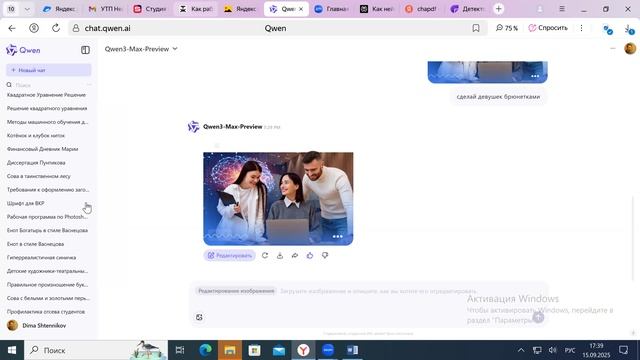The image size is (640, 360).
Task: Open Microsoft Edge from taskbar
Action: 205,350
